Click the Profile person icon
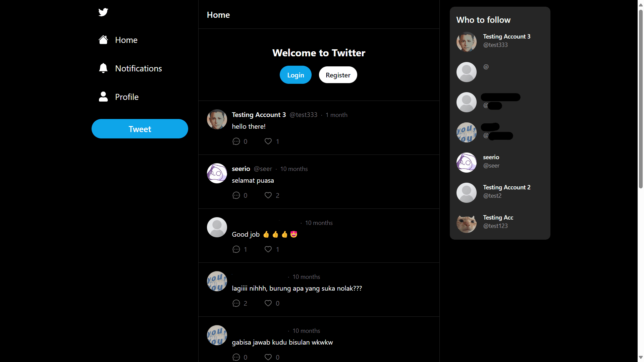 coord(103,97)
